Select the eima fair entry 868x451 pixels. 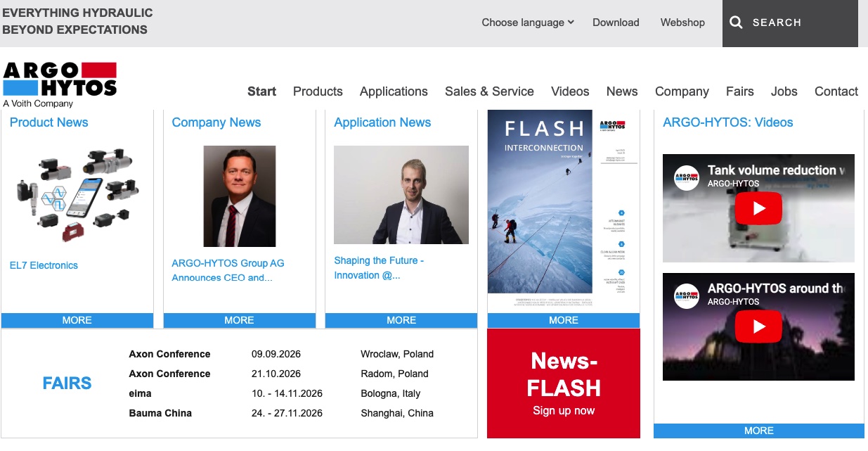[140, 393]
